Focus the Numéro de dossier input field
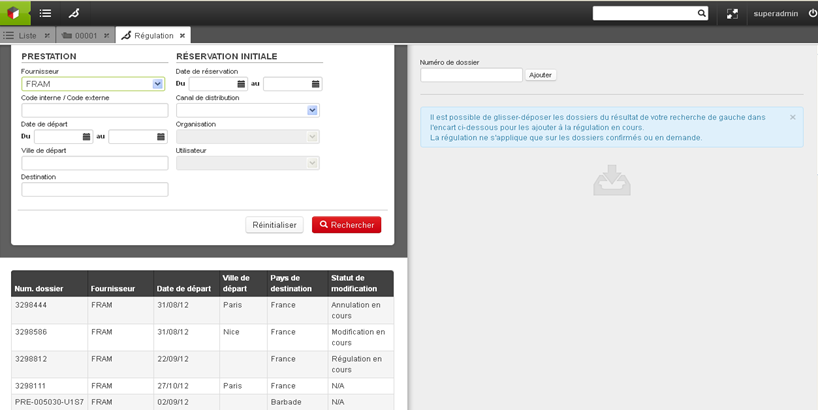This screenshot has height=410, width=818. [x=471, y=75]
